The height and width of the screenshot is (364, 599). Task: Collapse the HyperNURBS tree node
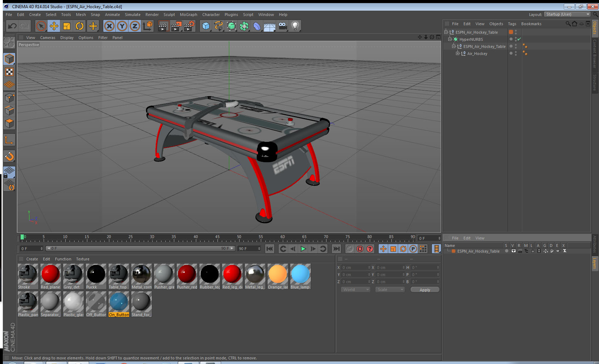click(450, 39)
